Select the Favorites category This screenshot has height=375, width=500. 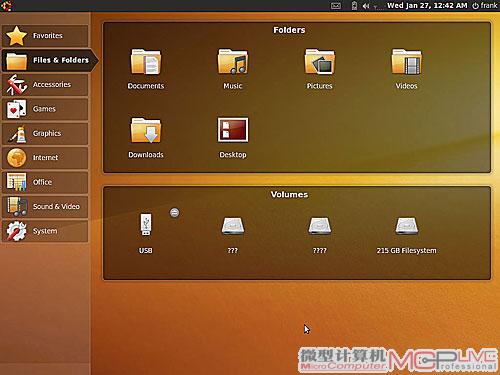(x=45, y=36)
